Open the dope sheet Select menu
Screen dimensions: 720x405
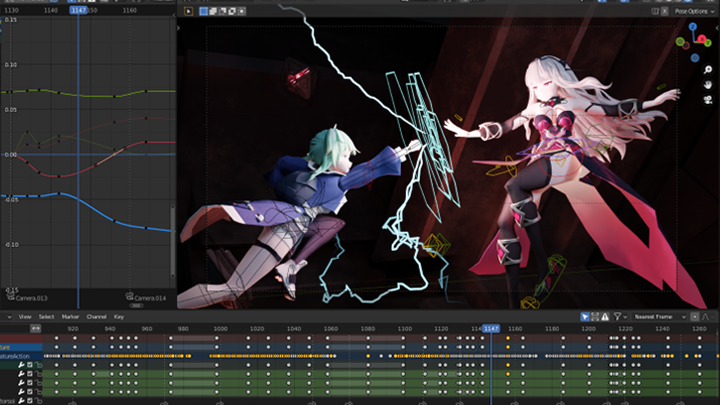[x=46, y=317]
